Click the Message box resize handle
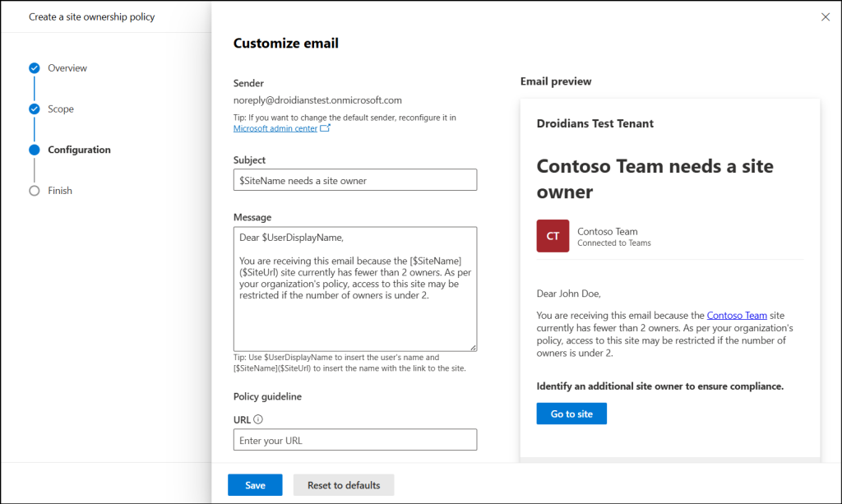The image size is (842, 504). (473, 348)
